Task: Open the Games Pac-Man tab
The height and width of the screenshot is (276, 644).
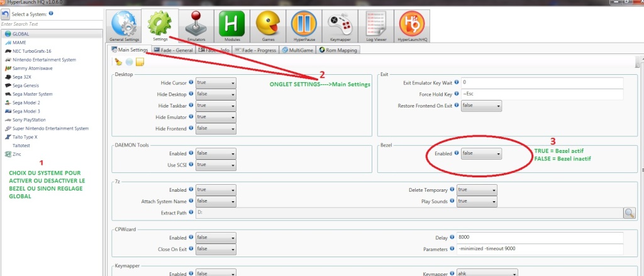Action: tap(268, 26)
